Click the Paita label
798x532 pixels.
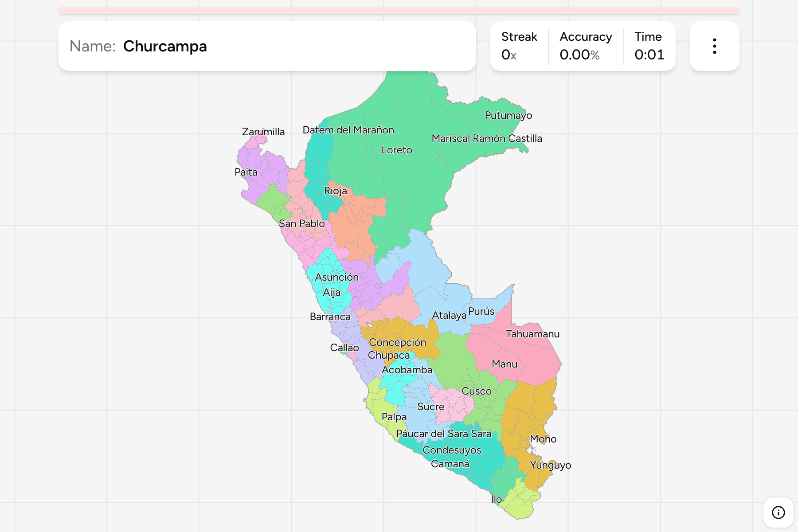pos(246,172)
